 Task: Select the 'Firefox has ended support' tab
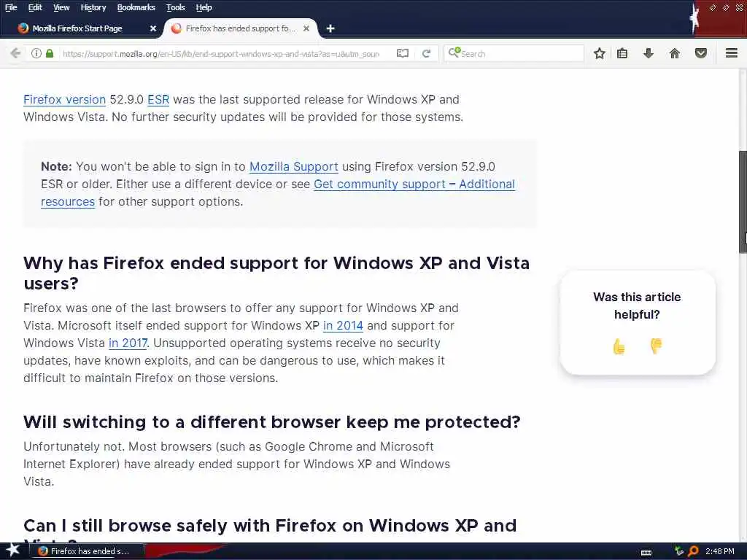tap(241, 28)
